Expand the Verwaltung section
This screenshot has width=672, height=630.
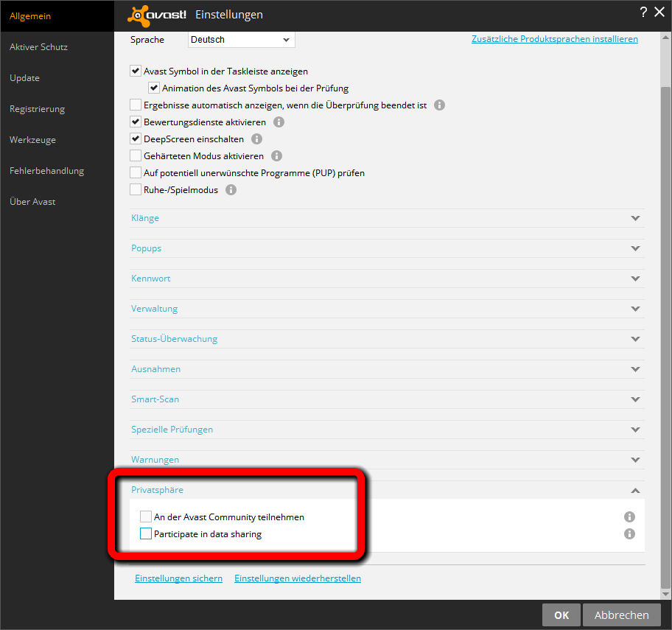tap(387, 309)
